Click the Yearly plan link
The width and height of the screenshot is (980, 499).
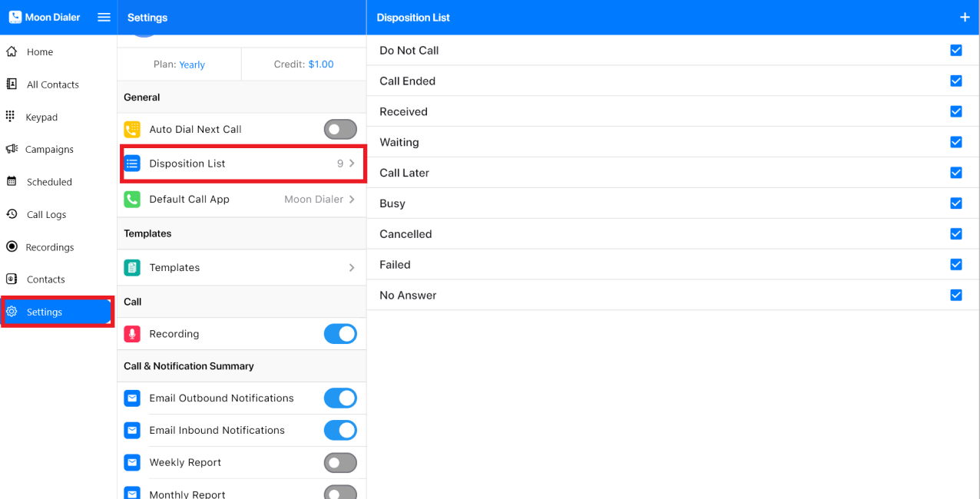click(x=192, y=65)
